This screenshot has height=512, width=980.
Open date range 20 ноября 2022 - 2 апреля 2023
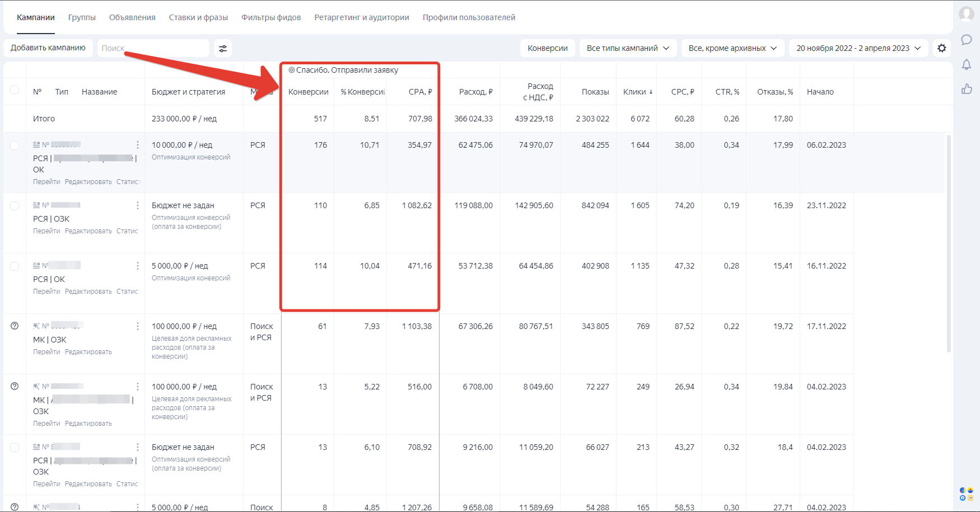858,48
